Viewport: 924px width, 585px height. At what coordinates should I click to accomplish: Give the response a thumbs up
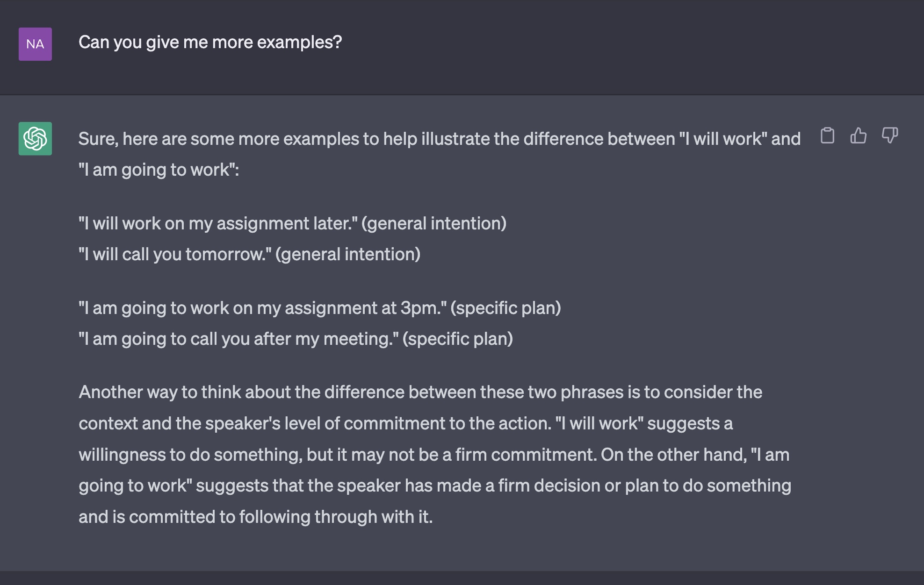click(858, 136)
